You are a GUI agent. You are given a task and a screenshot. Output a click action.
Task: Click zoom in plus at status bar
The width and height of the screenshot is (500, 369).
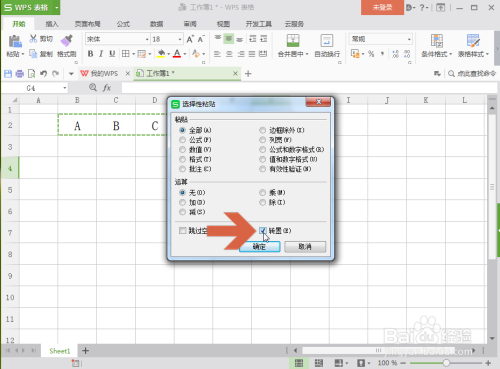tap(488, 363)
